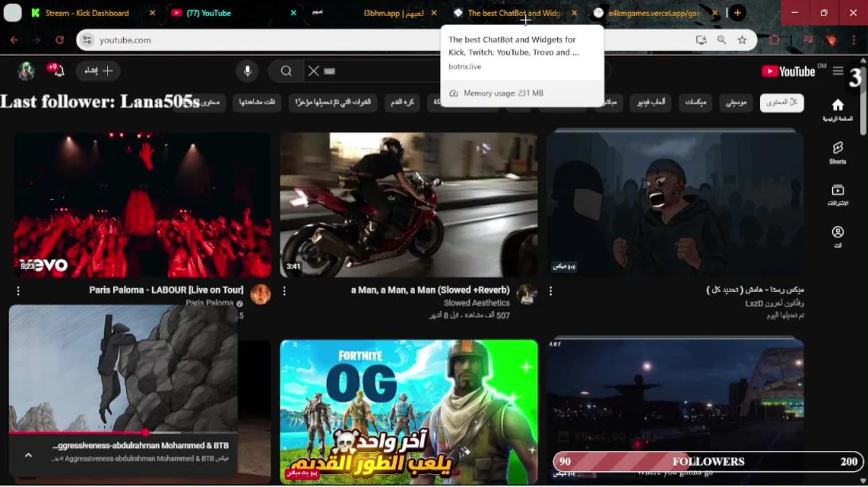Open the extensions puzzle icon
Screen dimensions: 868x487
(x=774, y=40)
